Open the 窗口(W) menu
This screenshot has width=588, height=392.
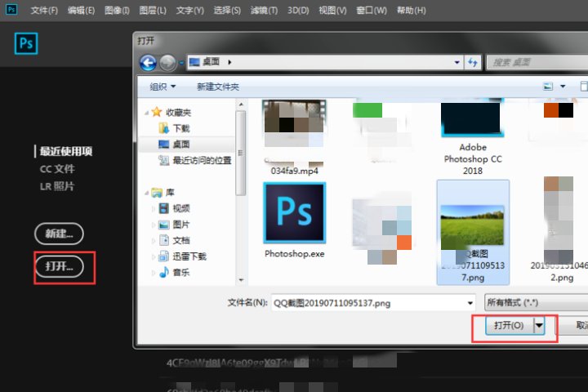click(x=372, y=11)
